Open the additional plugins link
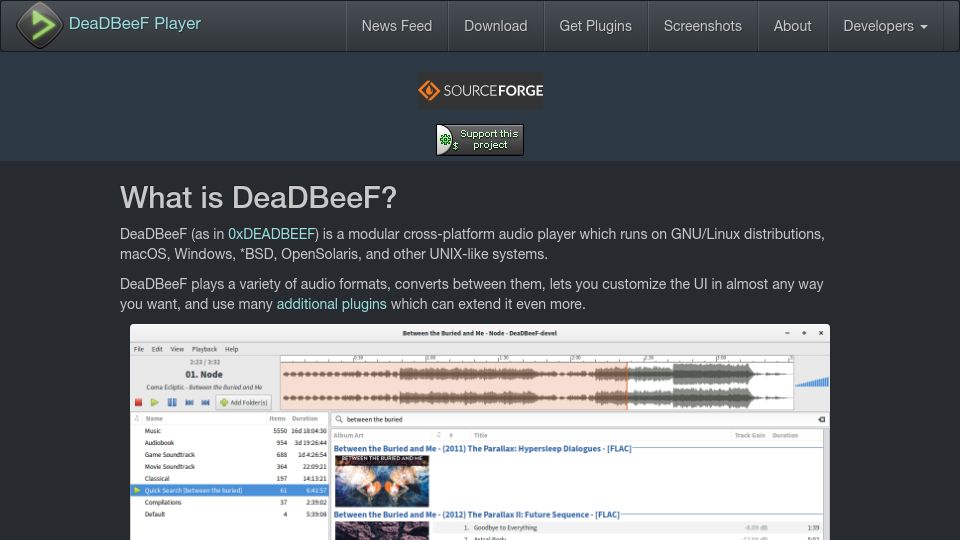This screenshot has width=960, height=540. 331,304
